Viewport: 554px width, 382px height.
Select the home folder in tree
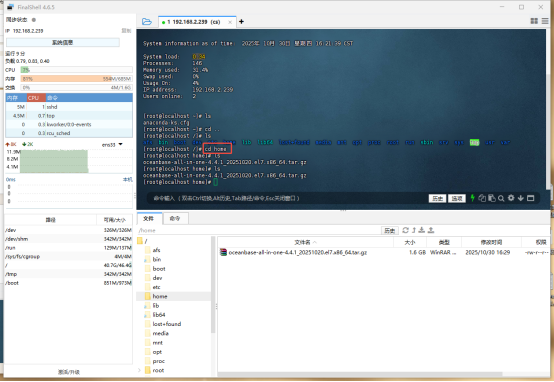click(156, 296)
